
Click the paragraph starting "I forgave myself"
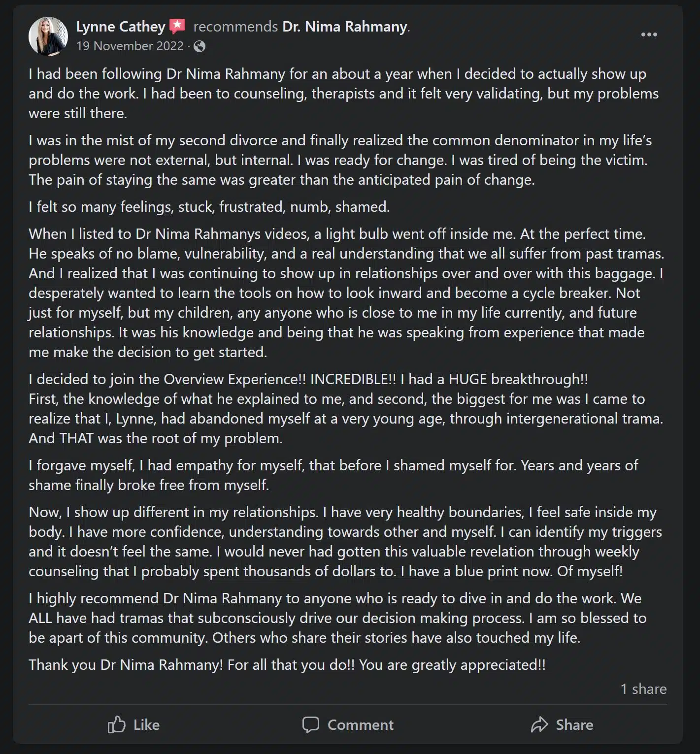click(x=333, y=475)
